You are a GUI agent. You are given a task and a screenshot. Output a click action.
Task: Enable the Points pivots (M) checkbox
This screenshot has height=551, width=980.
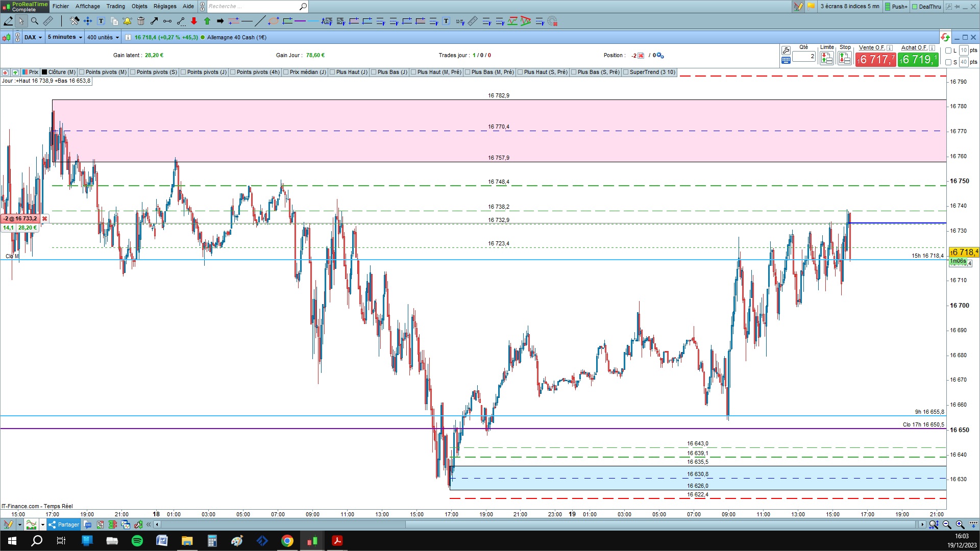point(82,72)
